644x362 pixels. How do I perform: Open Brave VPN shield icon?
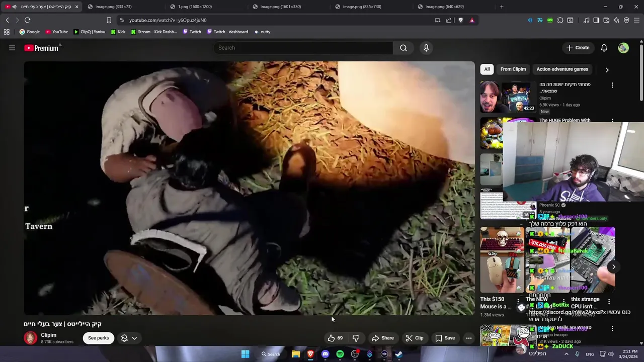tap(626, 20)
